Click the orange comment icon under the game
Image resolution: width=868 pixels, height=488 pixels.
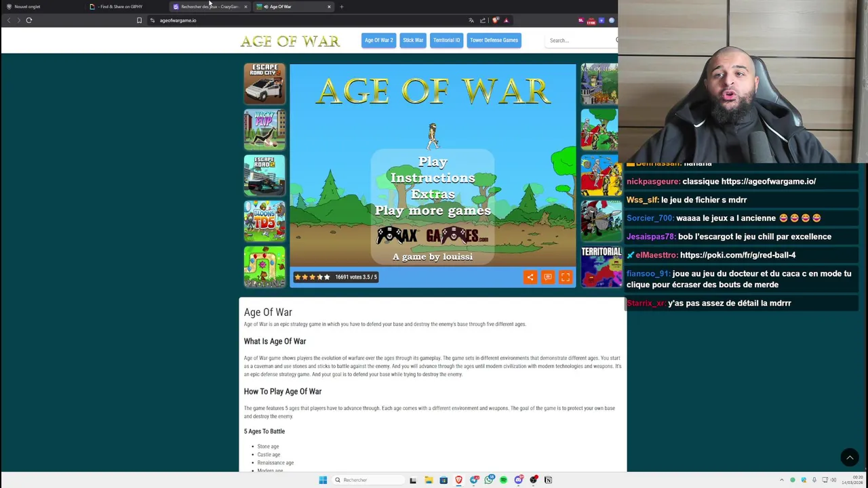click(x=548, y=277)
